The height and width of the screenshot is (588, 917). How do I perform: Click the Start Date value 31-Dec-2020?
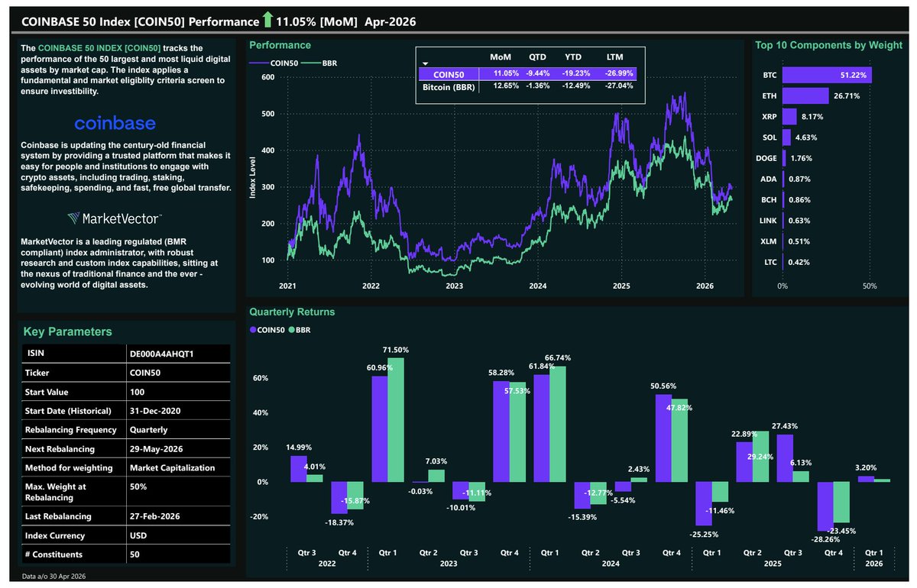(155, 411)
